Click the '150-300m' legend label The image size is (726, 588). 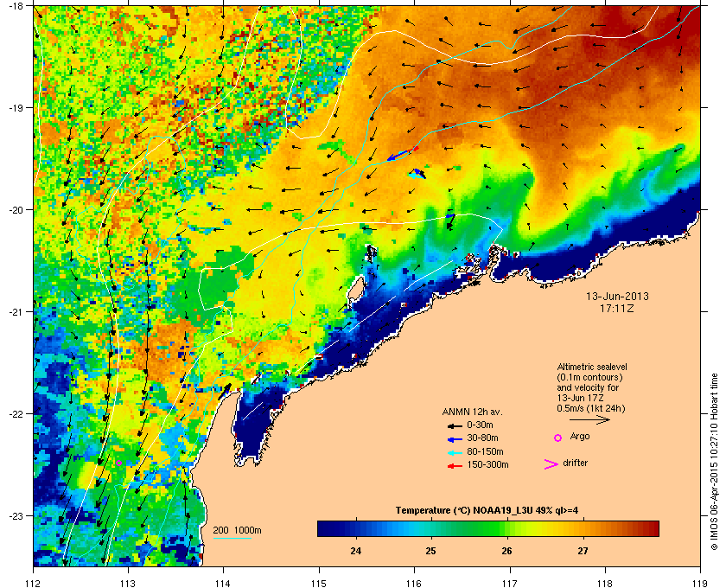487,464
